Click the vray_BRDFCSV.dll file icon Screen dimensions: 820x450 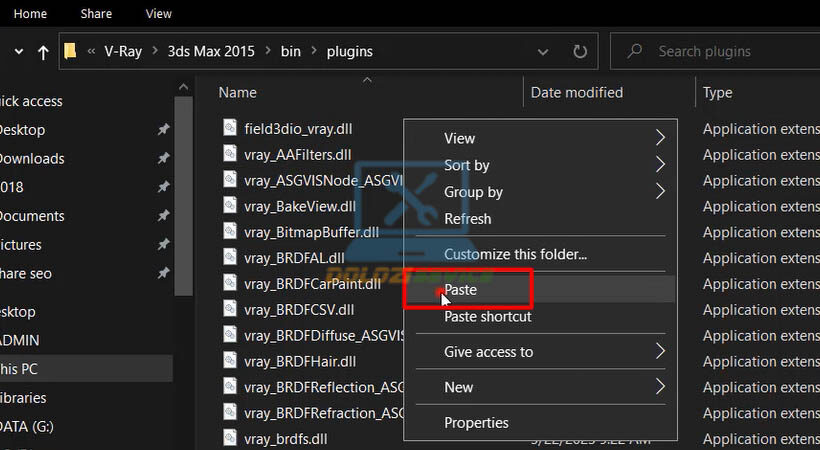[230, 308]
